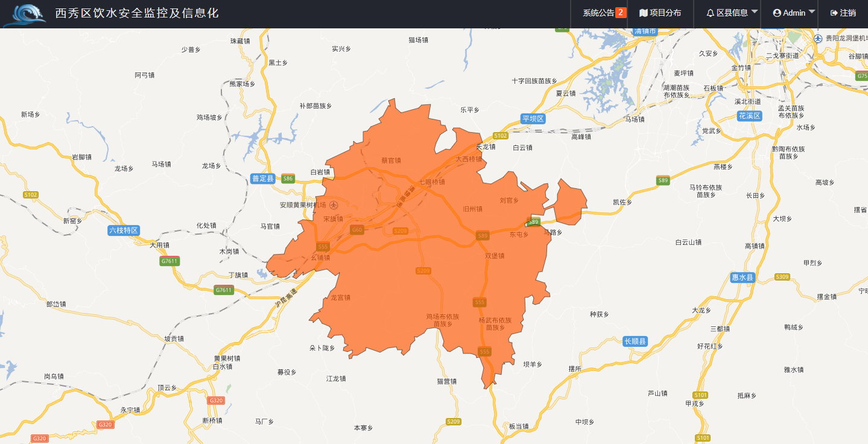Viewport: 868px width, 444px height.
Task: Click the map icon beside 项目分布
Action: [x=643, y=13]
